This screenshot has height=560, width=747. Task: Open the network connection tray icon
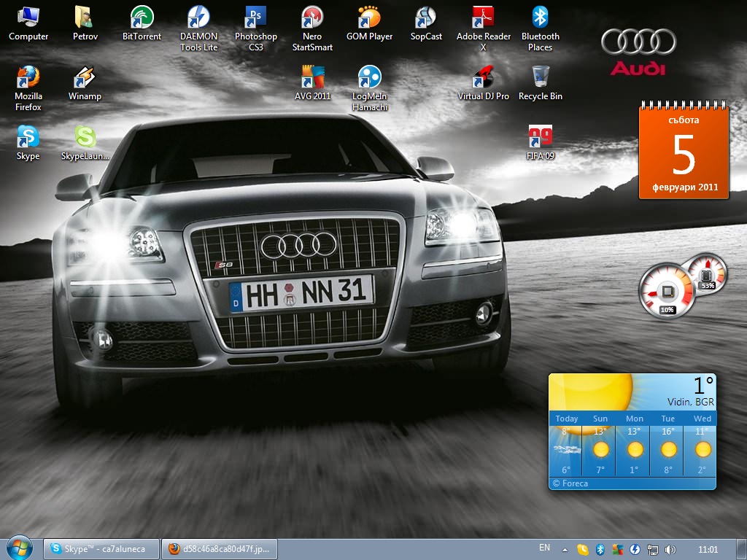[653, 550]
